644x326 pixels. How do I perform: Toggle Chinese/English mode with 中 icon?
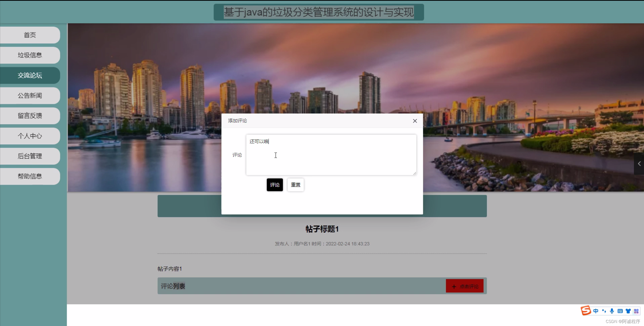(596, 311)
